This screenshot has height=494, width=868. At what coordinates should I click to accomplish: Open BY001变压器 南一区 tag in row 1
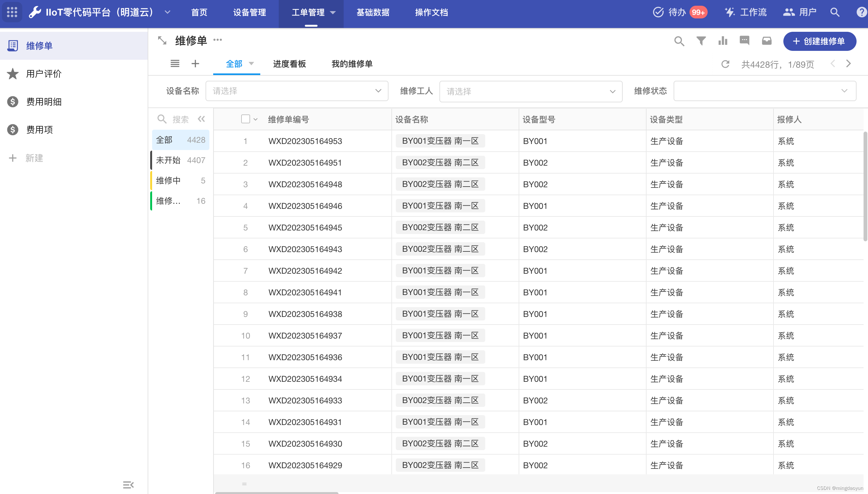coord(440,141)
